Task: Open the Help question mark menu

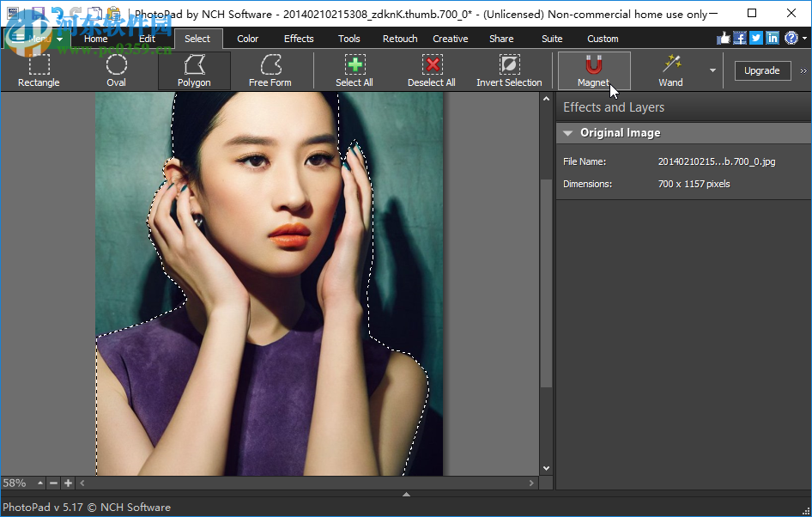Action: click(x=791, y=38)
